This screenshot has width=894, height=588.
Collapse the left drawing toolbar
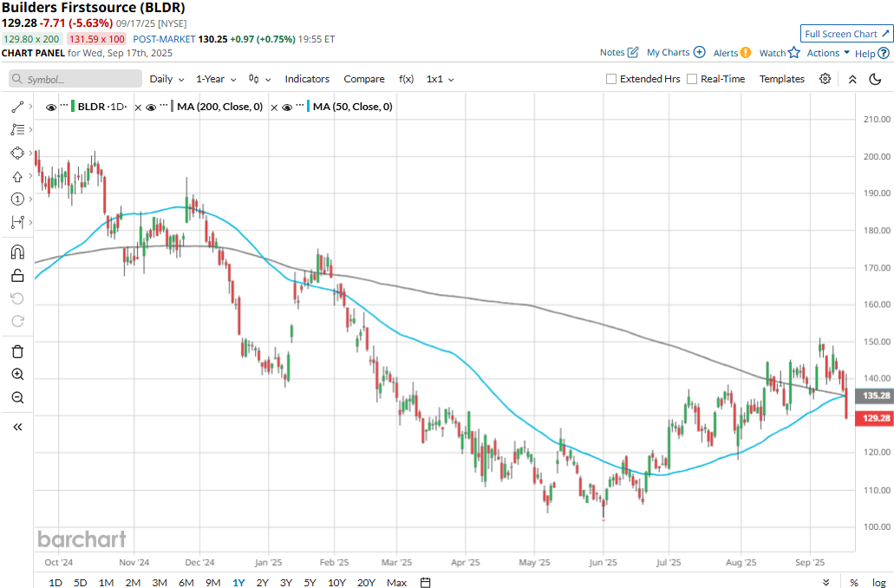17,427
